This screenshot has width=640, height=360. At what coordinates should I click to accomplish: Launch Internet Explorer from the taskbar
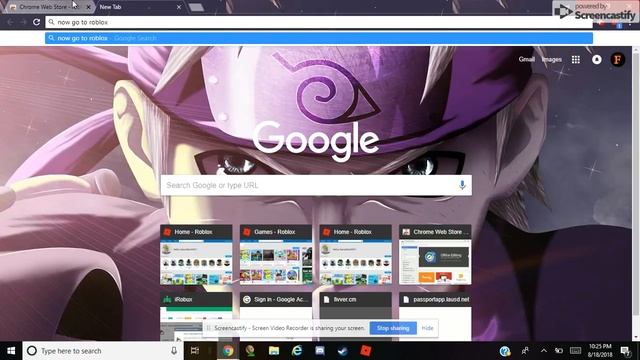[297, 351]
